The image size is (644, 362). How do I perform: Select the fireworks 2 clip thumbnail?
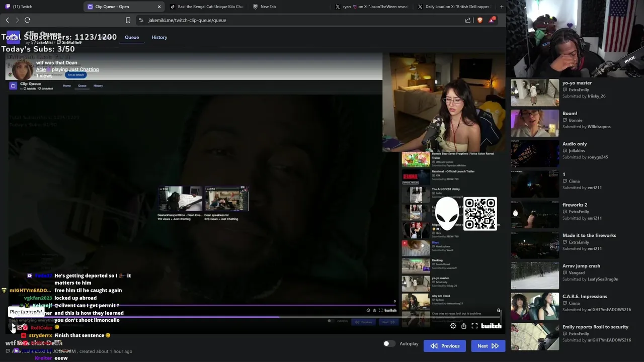[535, 215]
